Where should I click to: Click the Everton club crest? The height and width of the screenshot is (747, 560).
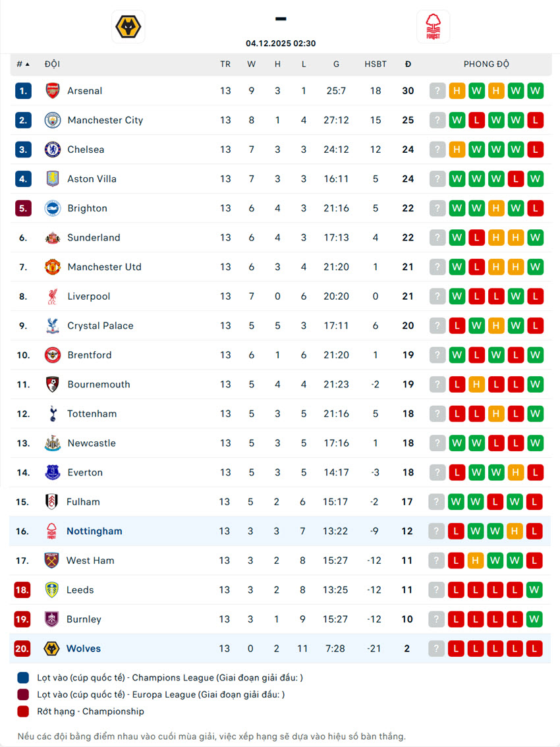(53, 472)
